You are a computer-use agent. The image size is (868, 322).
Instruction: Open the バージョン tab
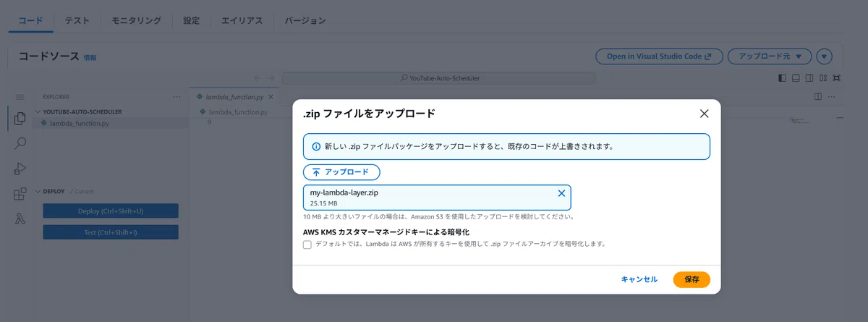305,21
